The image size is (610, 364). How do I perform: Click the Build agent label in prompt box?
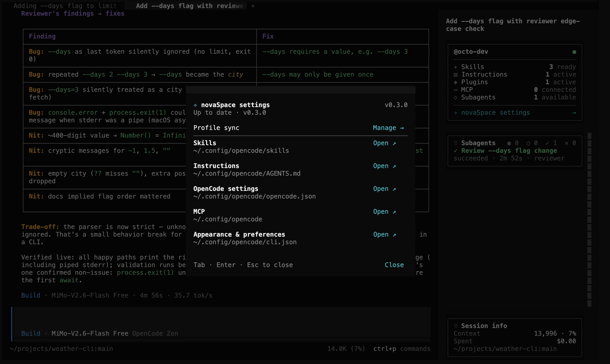31,333
